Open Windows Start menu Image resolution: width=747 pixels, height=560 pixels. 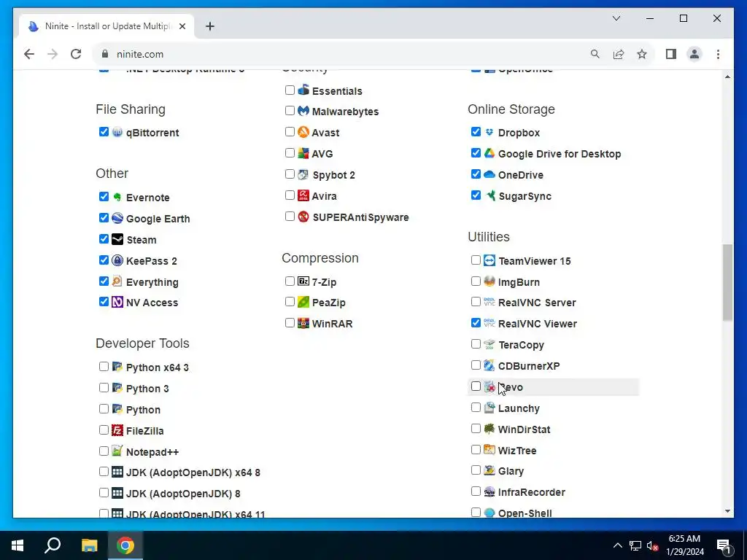tap(18, 545)
